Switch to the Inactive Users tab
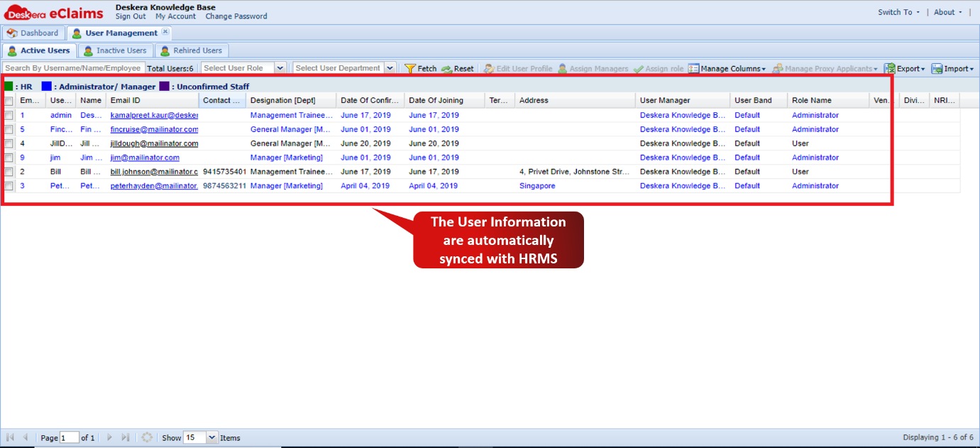Viewport: 980px width, 448px height. pos(115,50)
